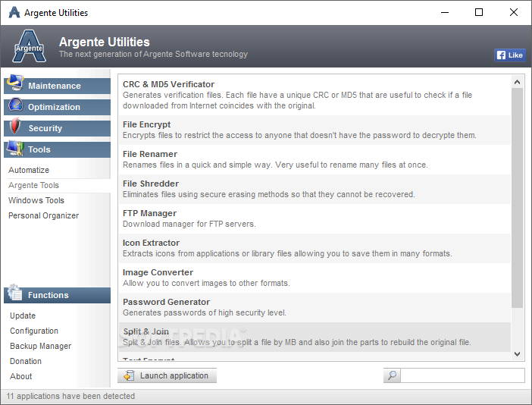Open the Update function

tap(23, 316)
